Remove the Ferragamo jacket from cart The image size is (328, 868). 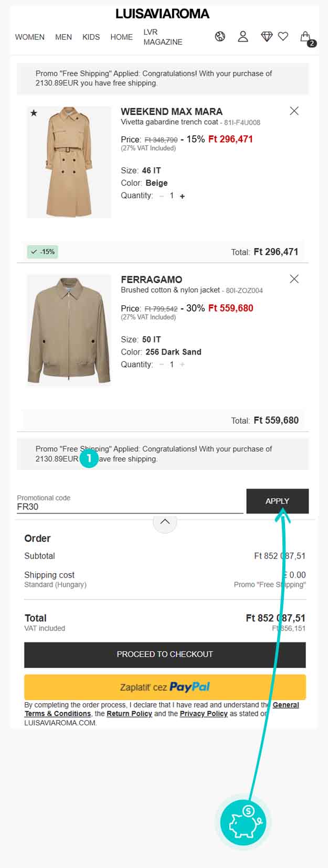pos(294,279)
